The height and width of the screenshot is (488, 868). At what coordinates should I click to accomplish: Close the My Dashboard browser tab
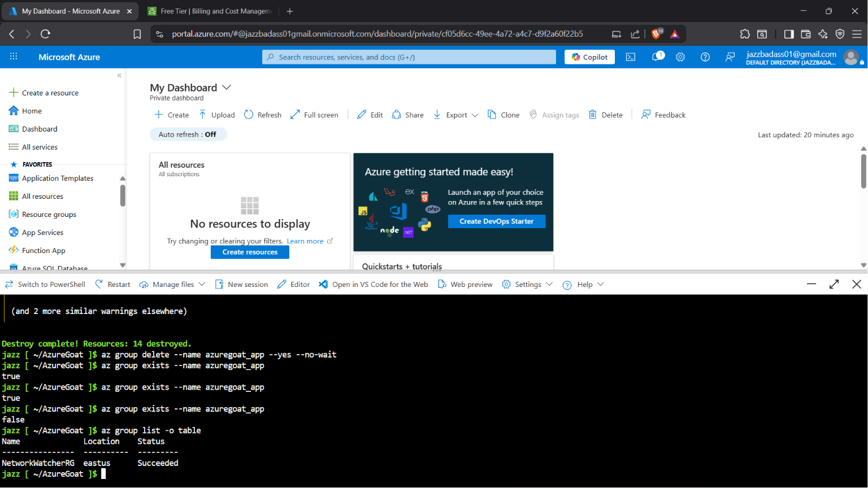pyautogui.click(x=129, y=11)
